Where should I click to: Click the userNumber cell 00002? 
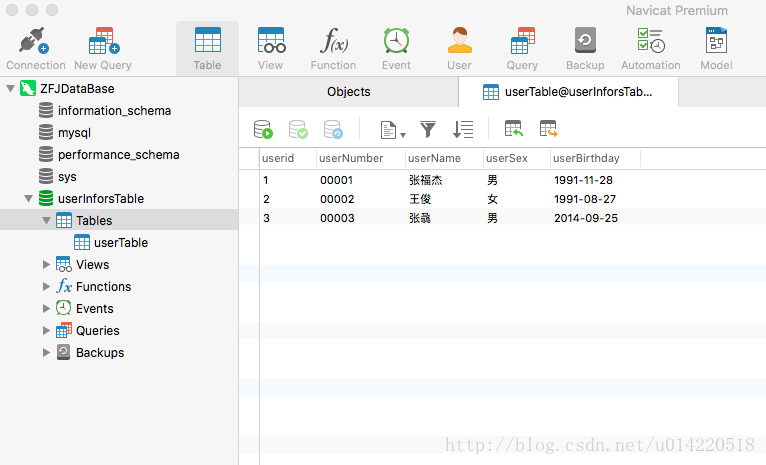[x=337, y=199]
